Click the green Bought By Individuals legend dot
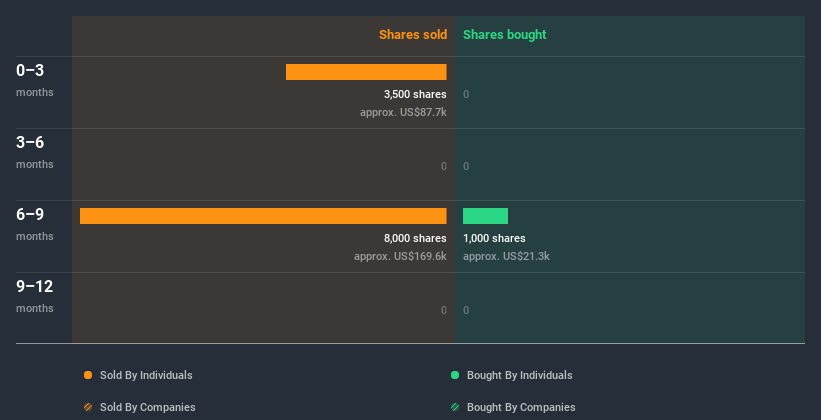 (455, 375)
